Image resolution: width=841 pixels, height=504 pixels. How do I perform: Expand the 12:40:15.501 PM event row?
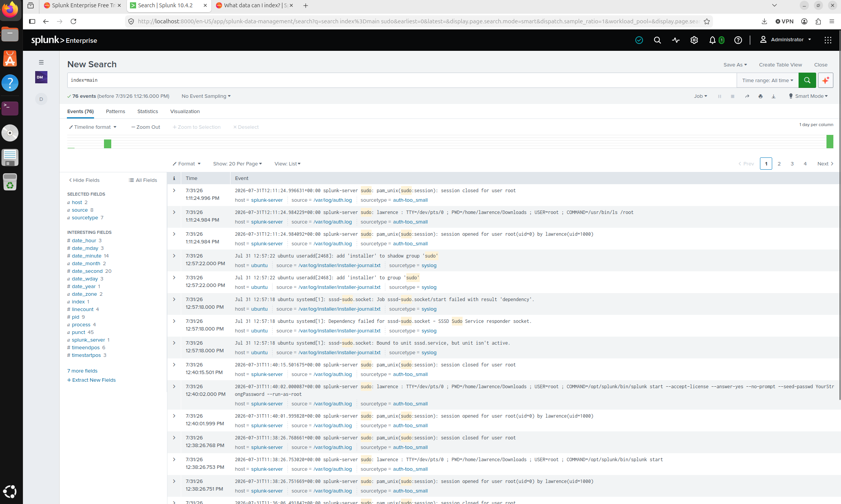tap(174, 365)
